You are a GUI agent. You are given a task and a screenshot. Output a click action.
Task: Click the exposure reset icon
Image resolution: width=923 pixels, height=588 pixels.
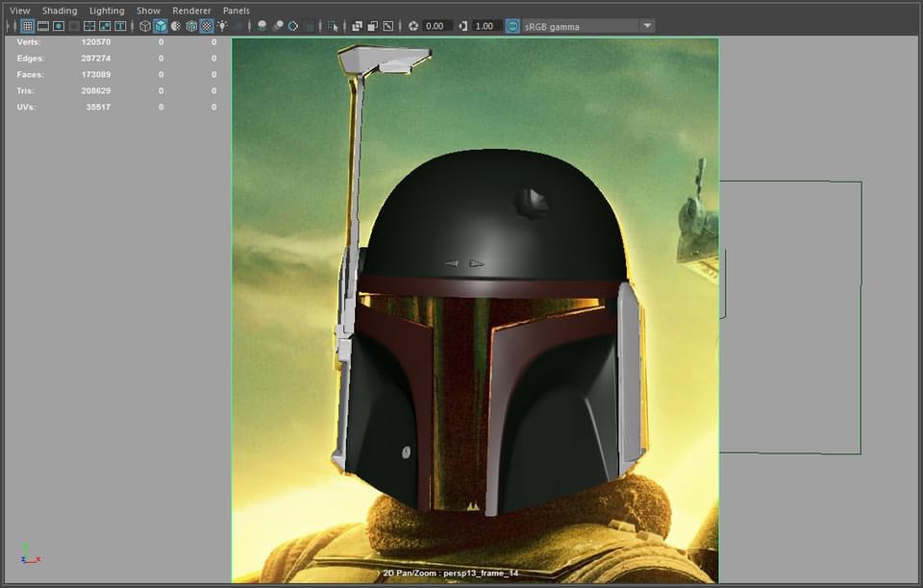(413, 26)
